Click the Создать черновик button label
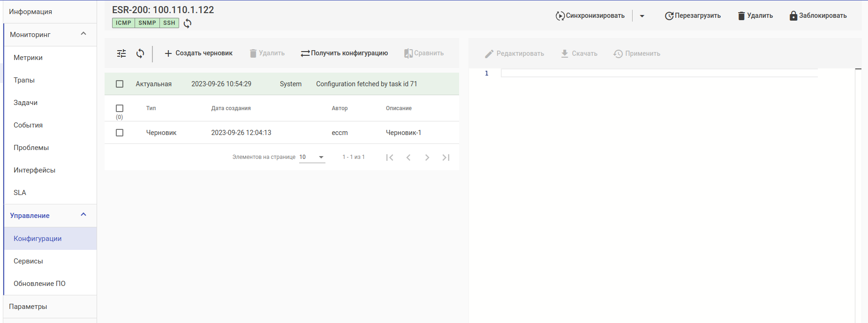The width and height of the screenshot is (868, 323). tap(204, 53)
